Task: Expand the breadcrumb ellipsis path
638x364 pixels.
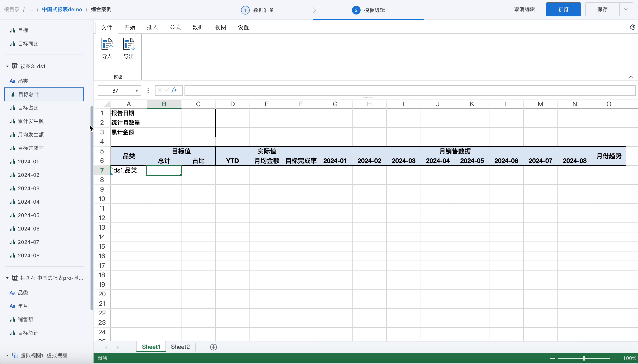Action: tap(31, 10)
